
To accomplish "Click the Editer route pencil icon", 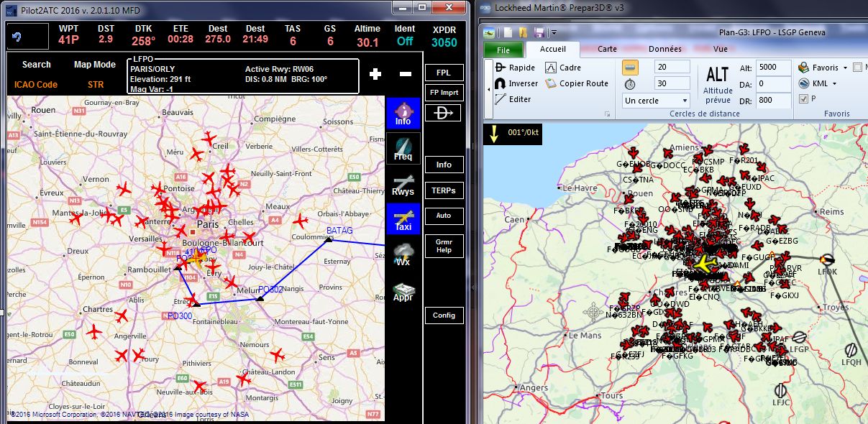I will (500, 99).
